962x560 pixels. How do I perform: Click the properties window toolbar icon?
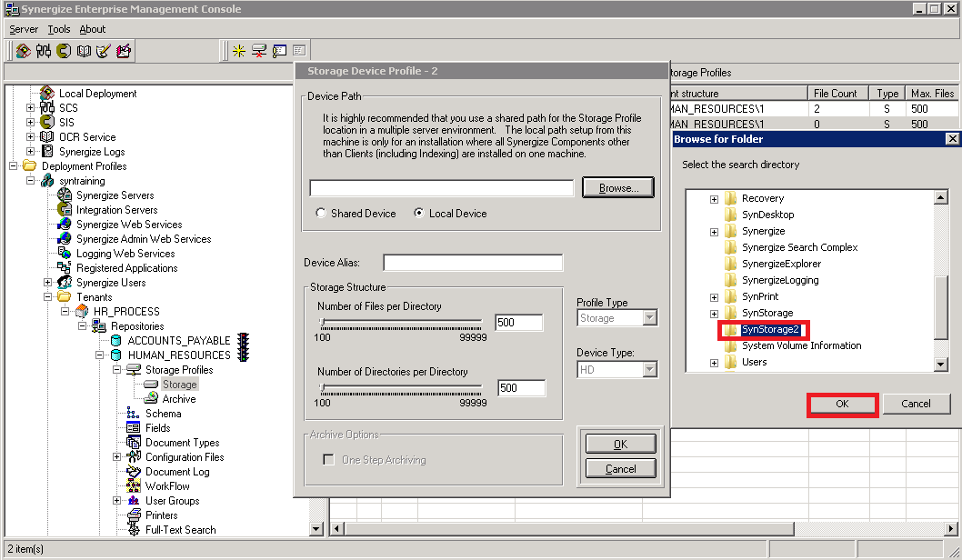[279, 51]
